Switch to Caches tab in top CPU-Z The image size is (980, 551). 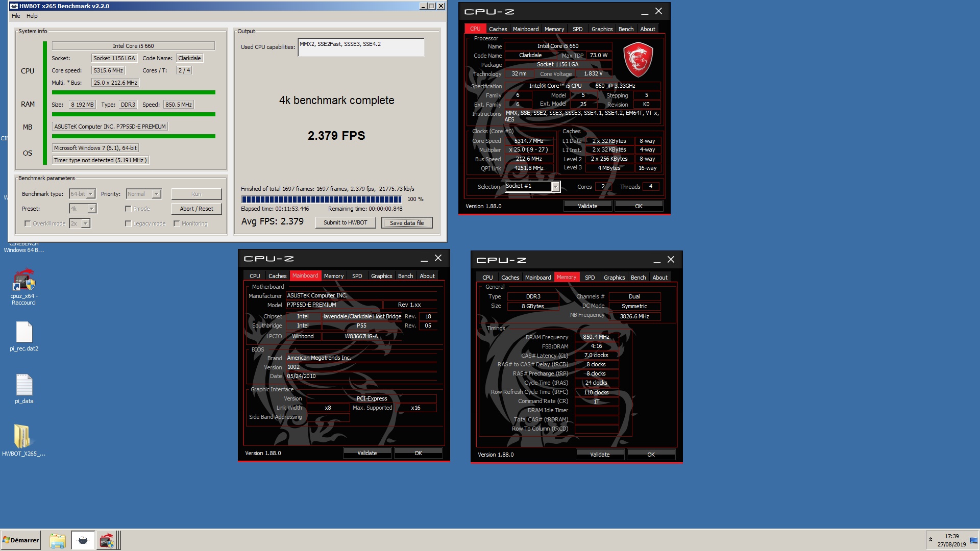click(498, 29)
